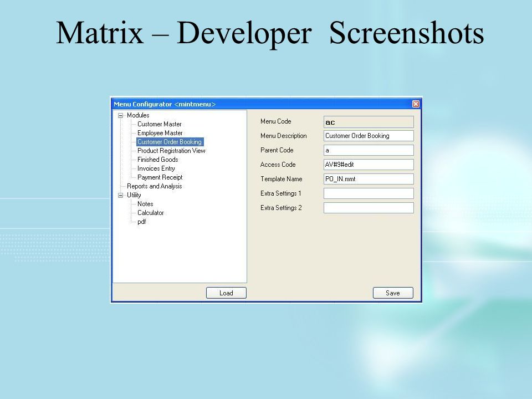Viewport: 532px width, 399px height.
Task: Collapse the Modules tree node
Action: (x=120, y=115)
